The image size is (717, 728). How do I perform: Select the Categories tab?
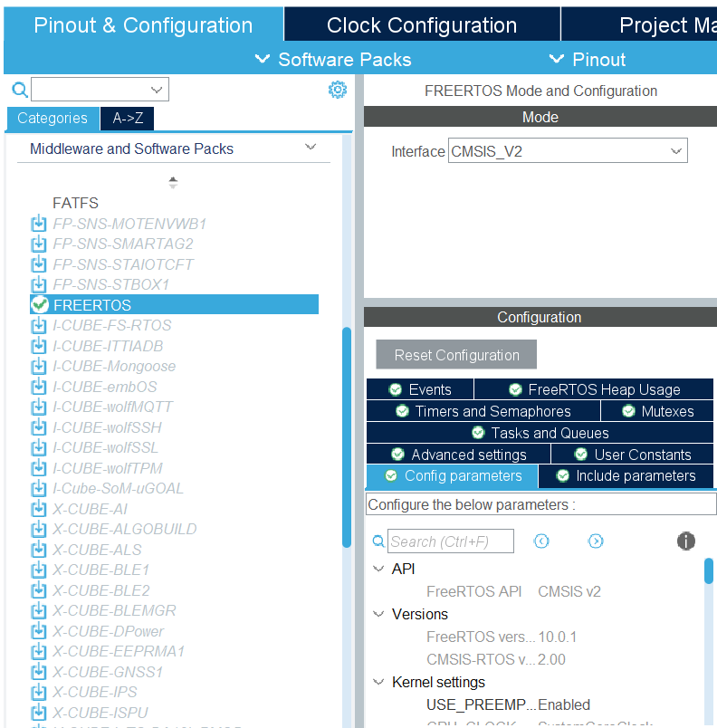[x=53, y=118]
